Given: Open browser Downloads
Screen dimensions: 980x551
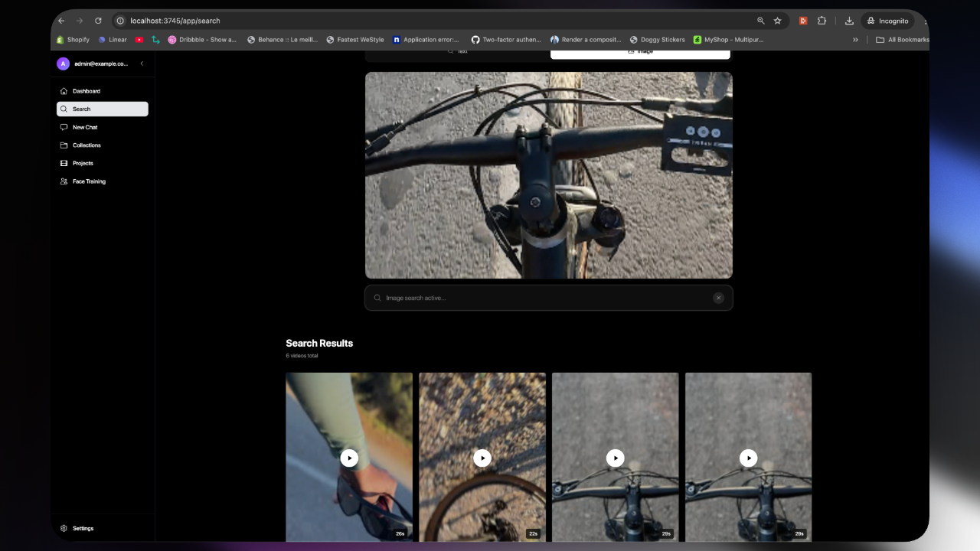Looking at the screenshot, I should (849, 21).
